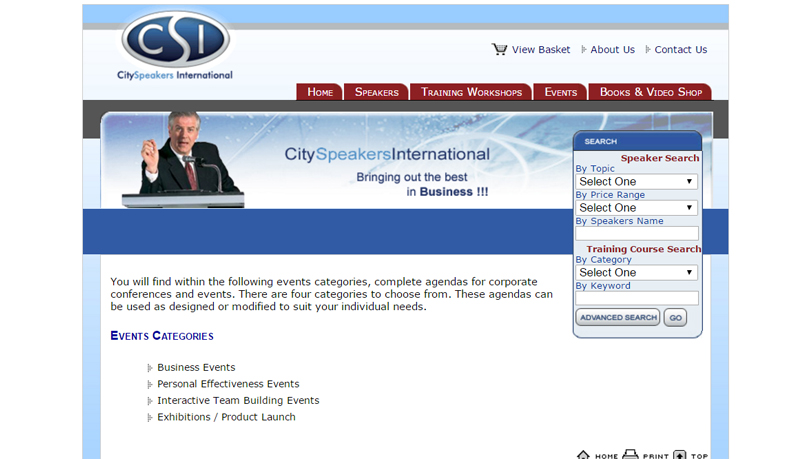Click the shopping cart basket icon
The width and height of the screenshot is (810, 459).
(499, 49)
